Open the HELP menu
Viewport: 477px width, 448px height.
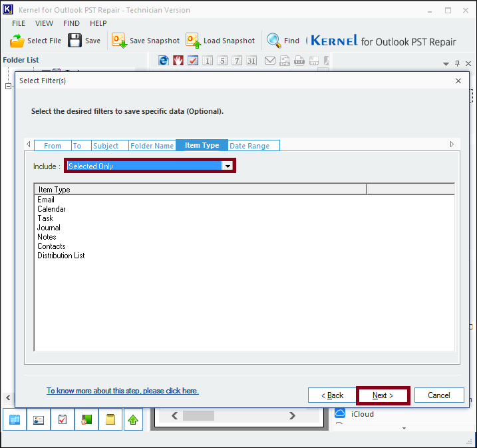(x=98, y=23)
